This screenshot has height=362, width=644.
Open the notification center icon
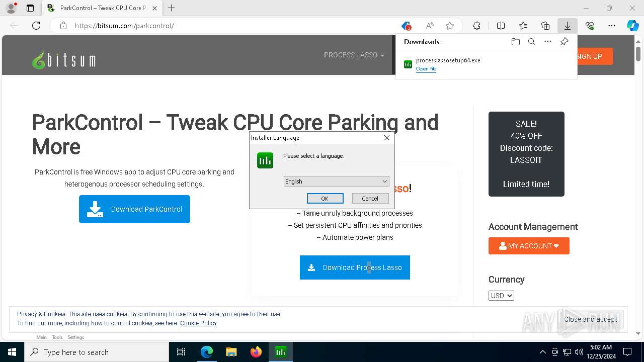tap(627, 352)
